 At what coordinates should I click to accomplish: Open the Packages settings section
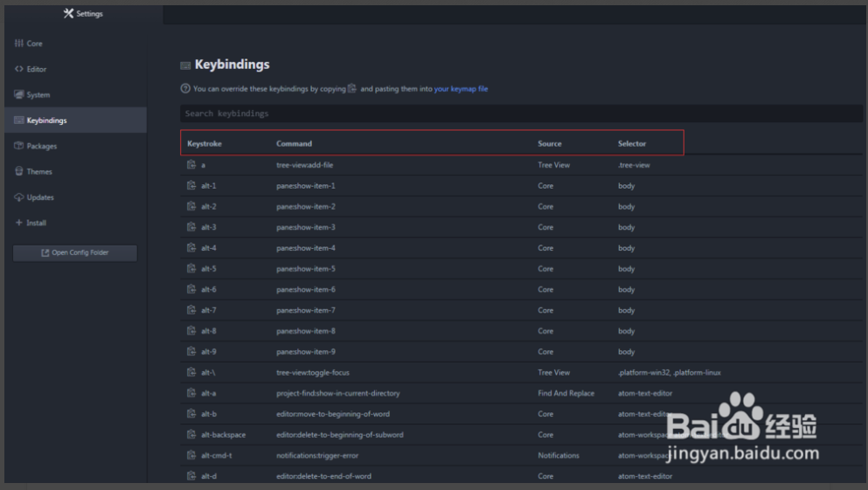[x=75, y=146]
